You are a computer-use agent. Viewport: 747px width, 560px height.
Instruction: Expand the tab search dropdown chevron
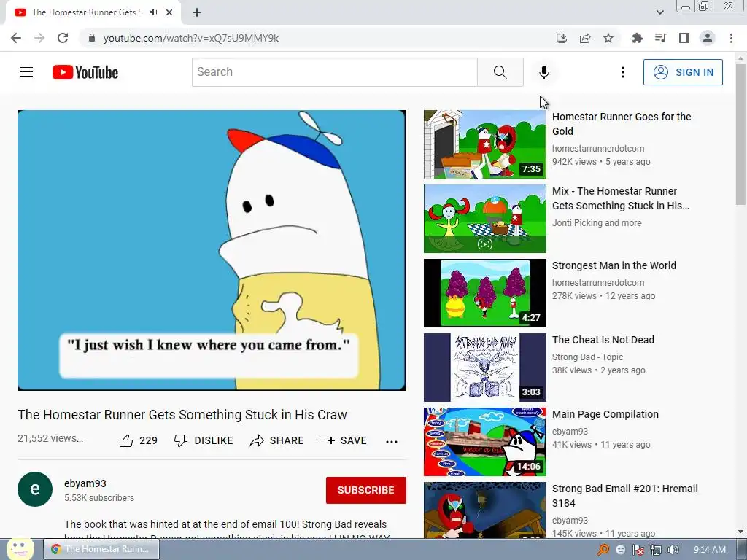point(659,12)
